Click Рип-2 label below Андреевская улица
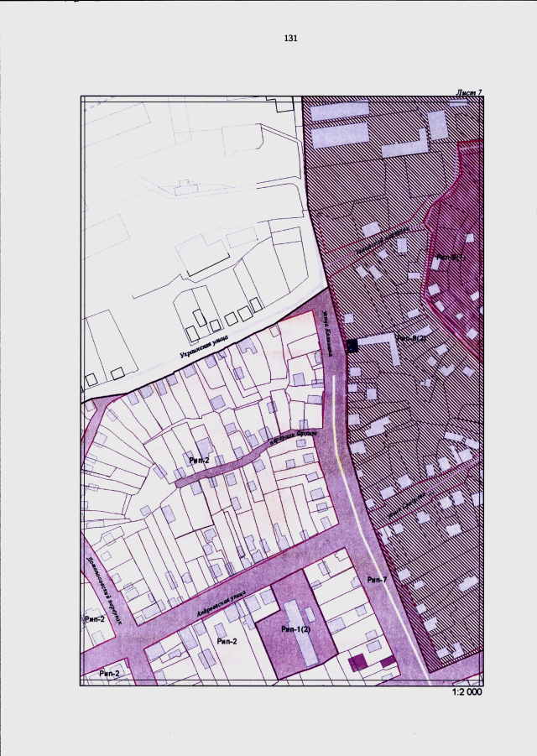The width and height of the screenshot is (537, 756). click(227, 641)
